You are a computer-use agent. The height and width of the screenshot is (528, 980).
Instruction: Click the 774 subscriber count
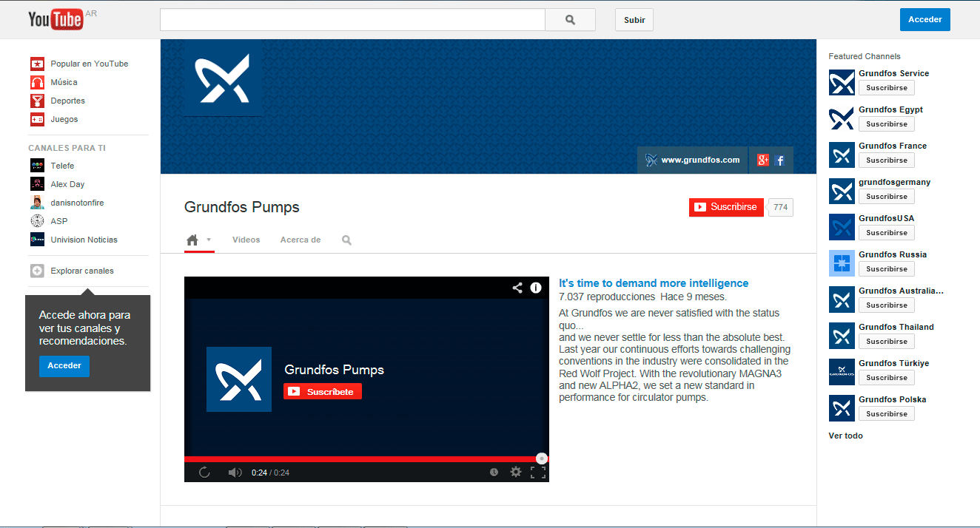pos(781,208)
